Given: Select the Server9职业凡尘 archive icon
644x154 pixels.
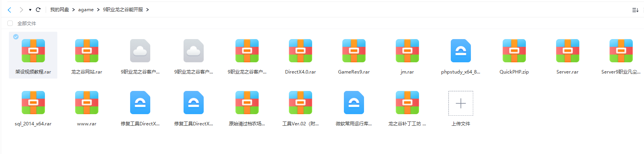Looking at the screenshot, I should coord(621,51).
